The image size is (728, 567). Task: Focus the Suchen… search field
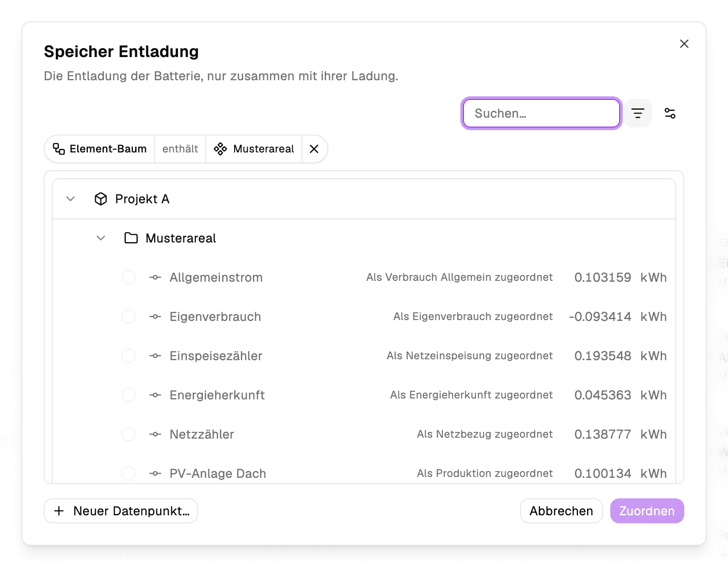coord(542,113)
